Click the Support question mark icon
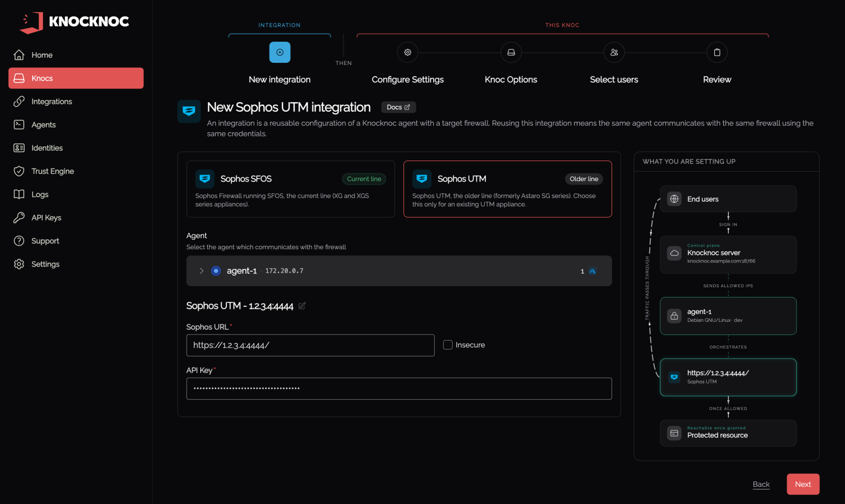Screen dimensions: 845x504 click(19, 241)
